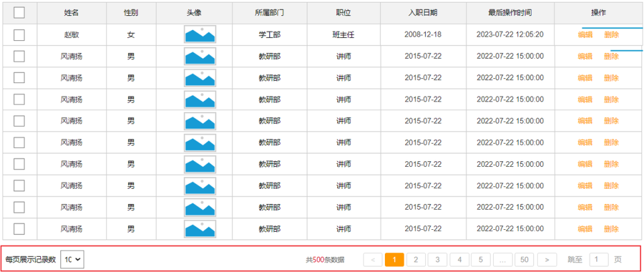Click 删除 link for 赵敏
The width and height of the screenshot is (644, 272).
[611, 35]
